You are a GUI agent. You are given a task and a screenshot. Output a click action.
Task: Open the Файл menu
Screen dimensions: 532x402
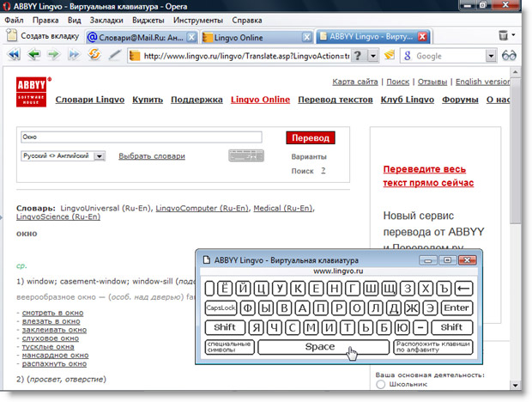[15, 21]
